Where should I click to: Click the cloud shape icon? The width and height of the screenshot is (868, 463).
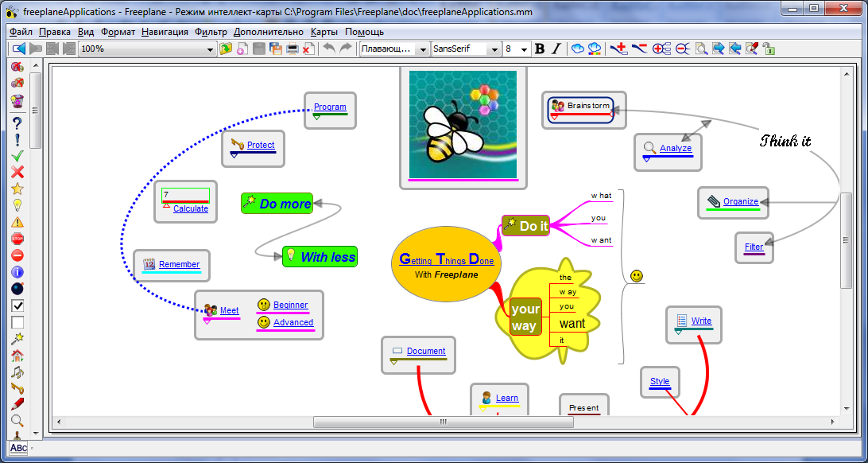578,49
